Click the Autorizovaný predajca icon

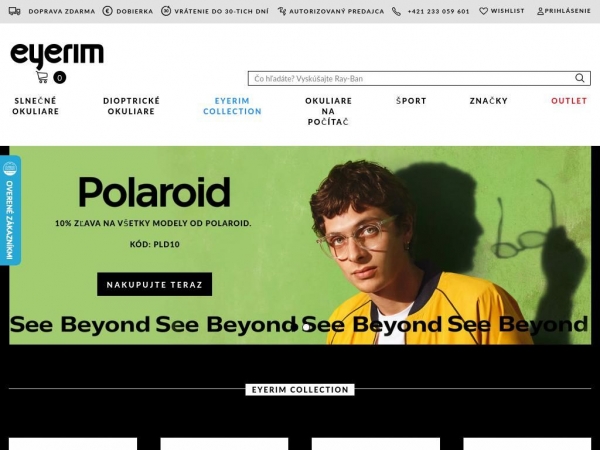[282, 11]
